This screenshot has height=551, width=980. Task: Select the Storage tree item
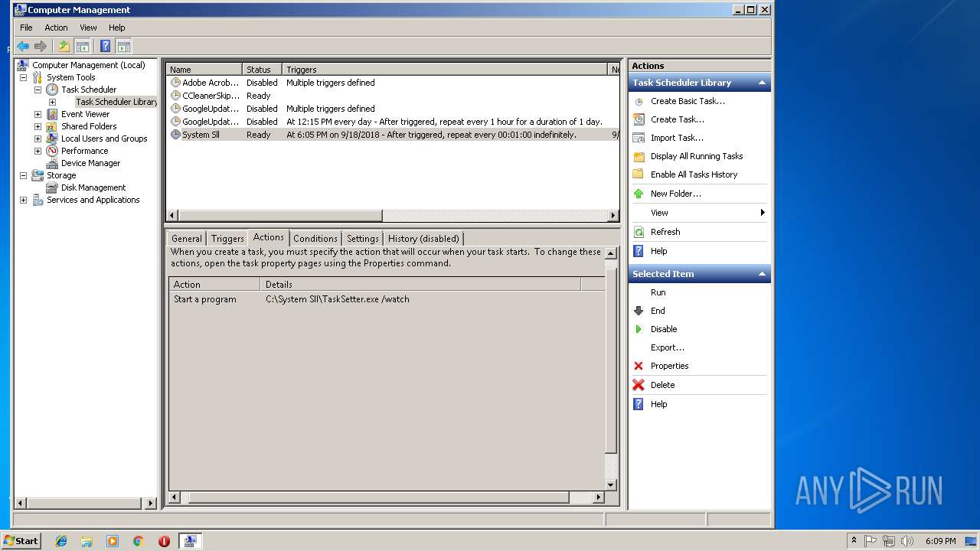pyautogui.click(x=61, y=175)
